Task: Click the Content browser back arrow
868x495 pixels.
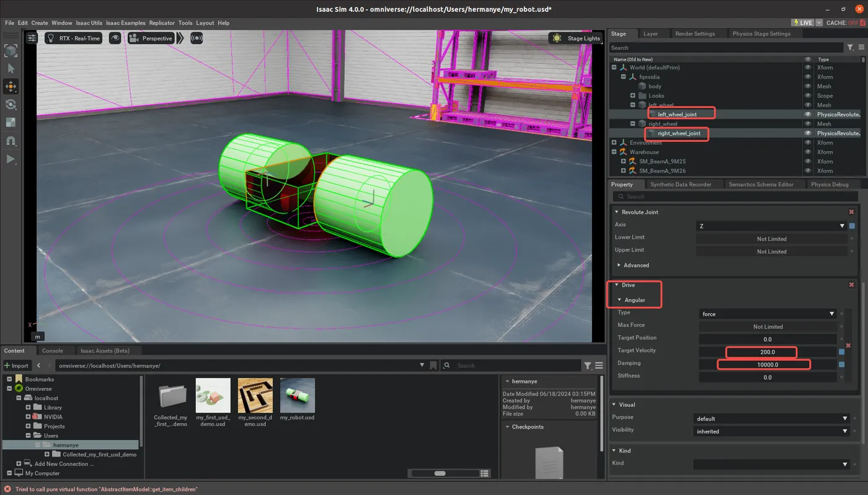Action: click(38, 365)
